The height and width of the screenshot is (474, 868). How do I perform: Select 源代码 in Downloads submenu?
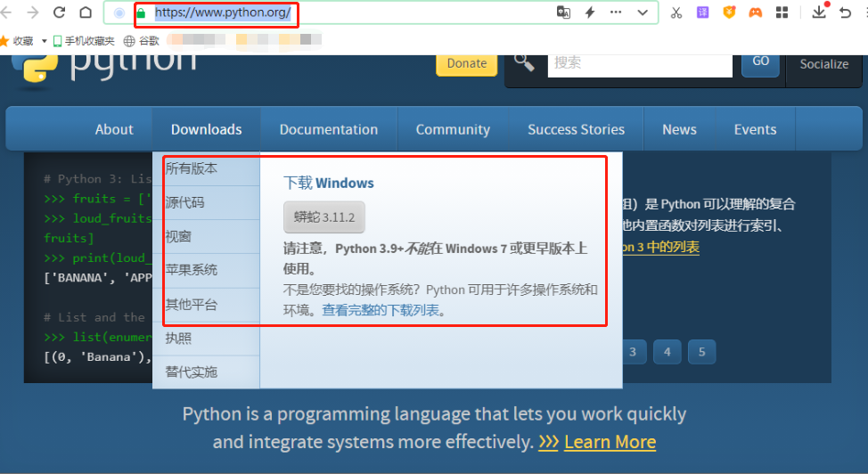point(206,202)
